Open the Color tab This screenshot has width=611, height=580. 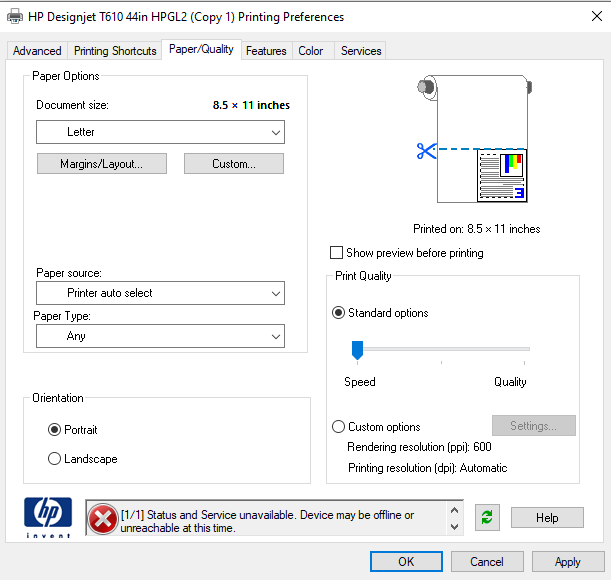[x=311, y=51]
